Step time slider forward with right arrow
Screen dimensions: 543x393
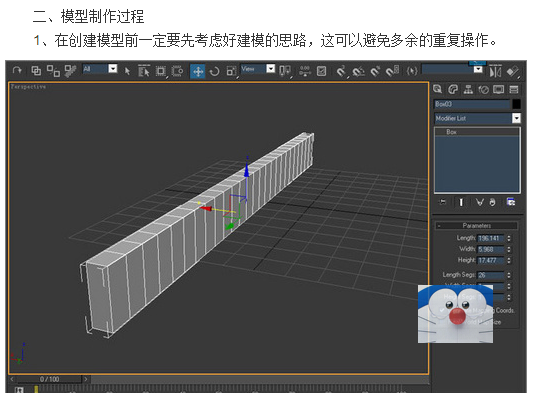(x=86, y=379)
